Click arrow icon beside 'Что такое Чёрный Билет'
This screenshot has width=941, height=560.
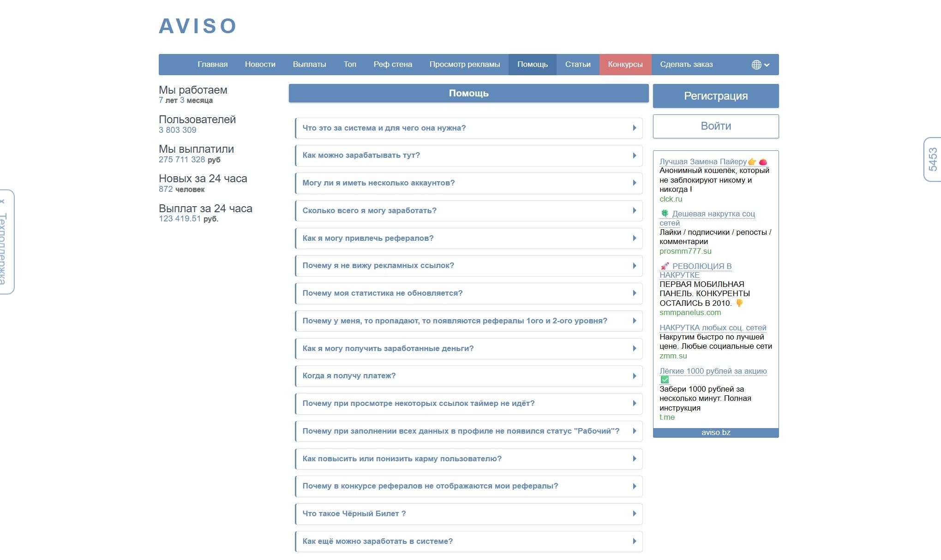coord(634,513)
